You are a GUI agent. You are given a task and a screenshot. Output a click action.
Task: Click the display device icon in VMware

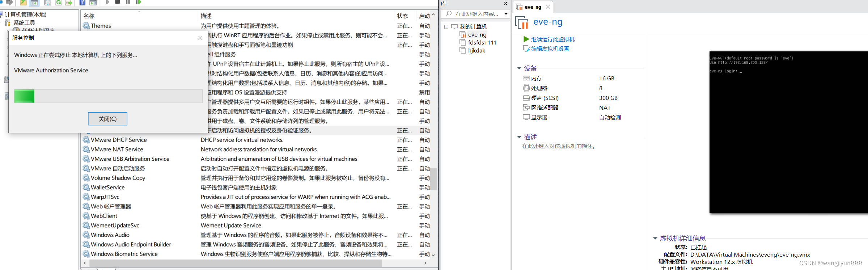point(526,117)
